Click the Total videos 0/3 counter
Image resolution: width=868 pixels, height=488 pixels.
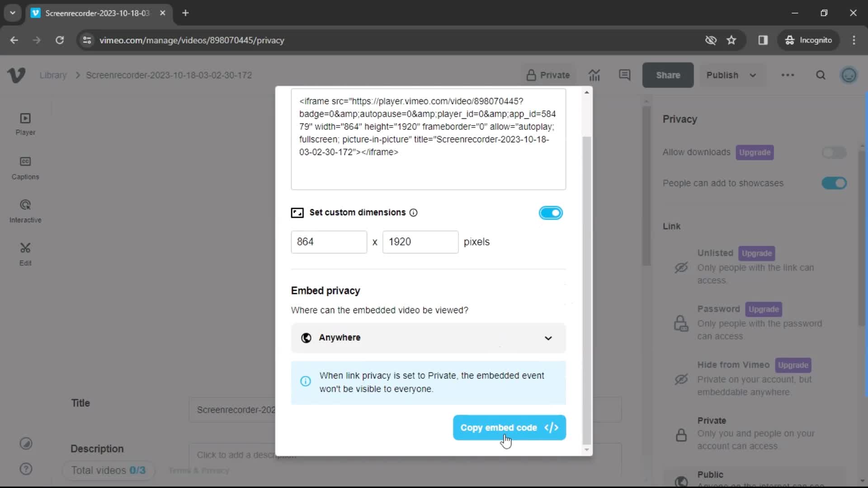pyautogui.click(x=108, y=470)
